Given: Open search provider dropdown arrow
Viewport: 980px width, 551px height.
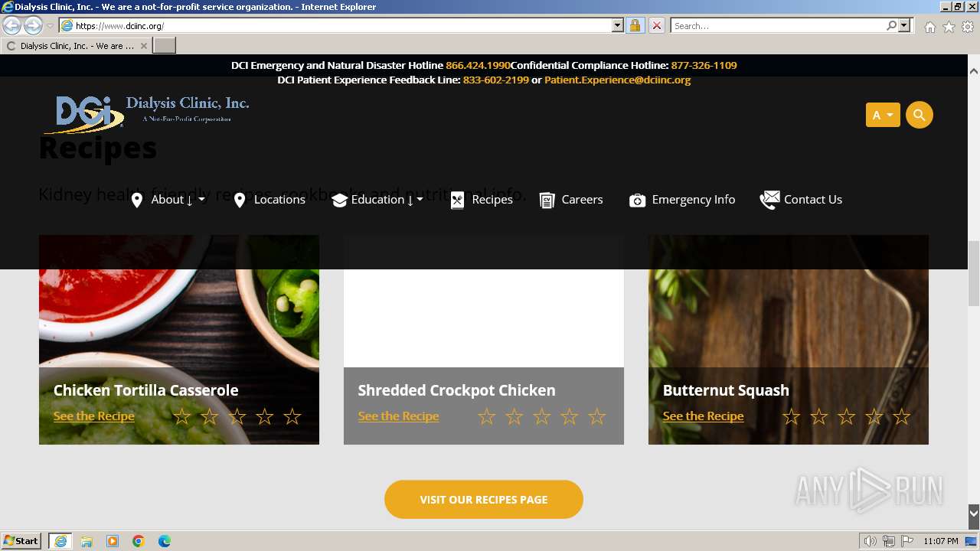Looking at the screenshot, I should [904, 26].
